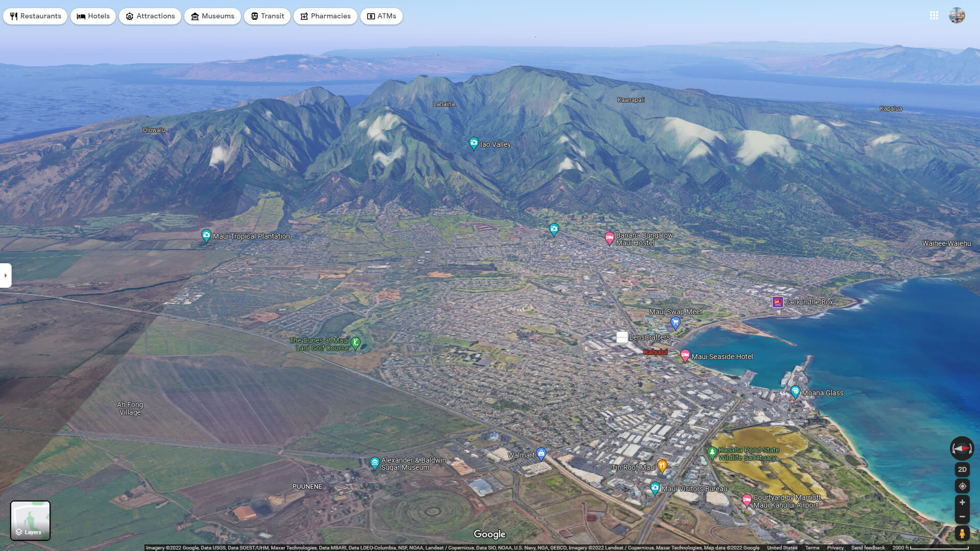Switch map to 2D view

click(962, 469)
